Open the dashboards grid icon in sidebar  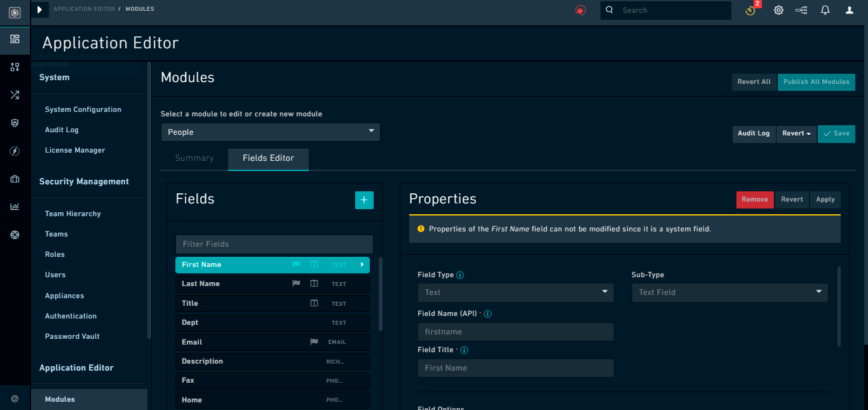(14, 40)
